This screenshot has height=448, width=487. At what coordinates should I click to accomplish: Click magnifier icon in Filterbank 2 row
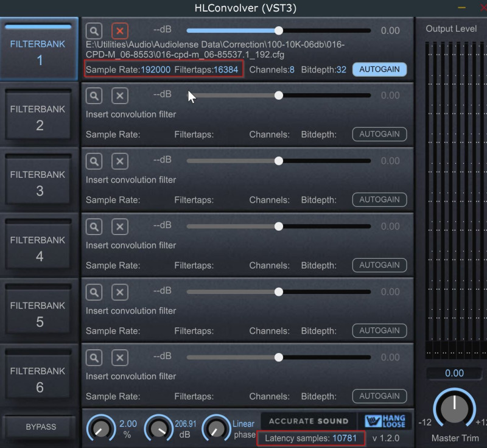tap(94, 96)
